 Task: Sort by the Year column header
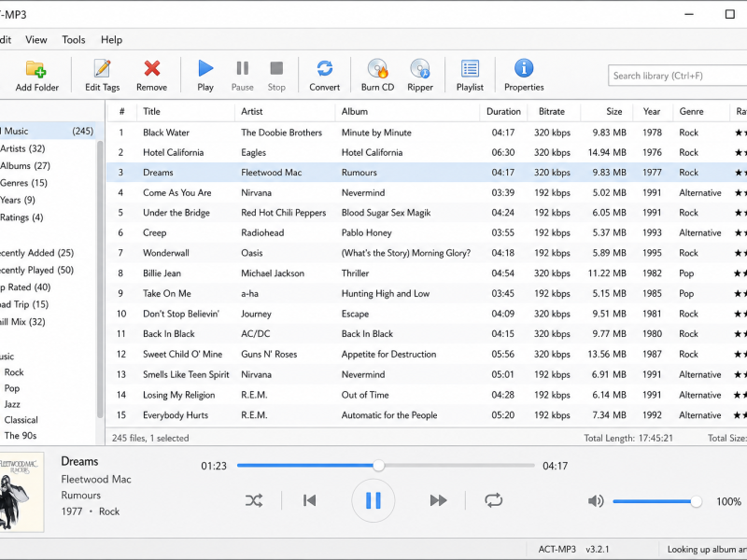[652, 111]
